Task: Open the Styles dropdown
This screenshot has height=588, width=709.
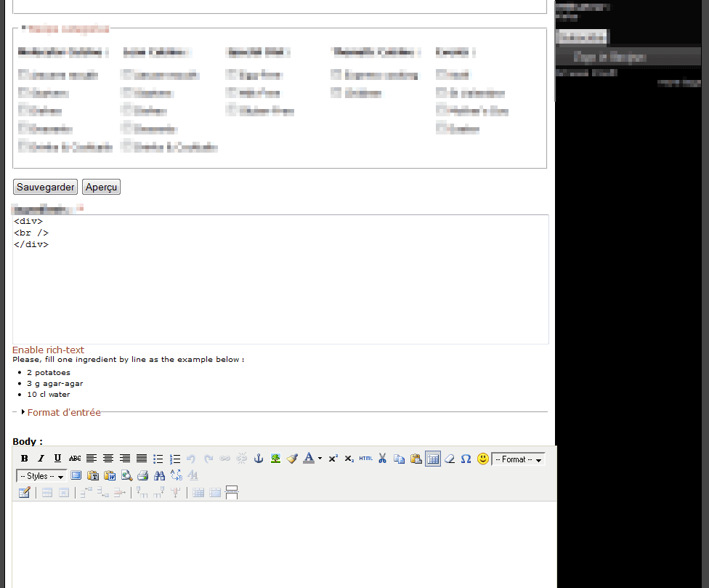Action: [41, 476]
